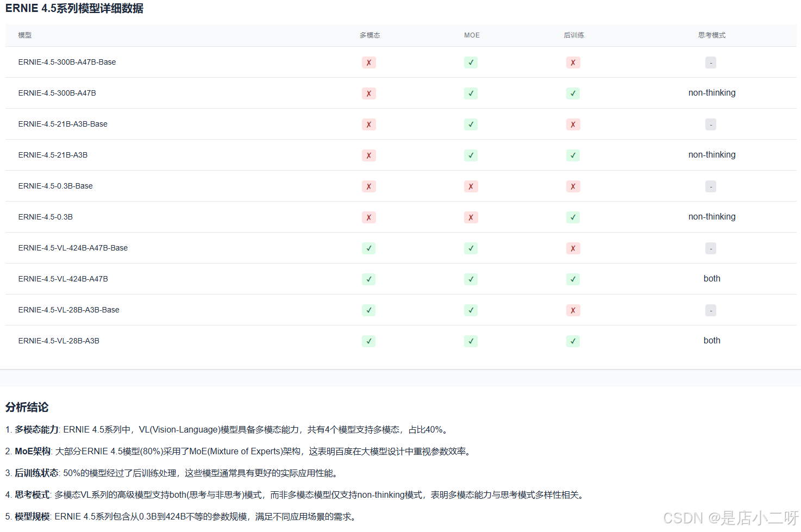Image resolution: width=801 pixels, height=532 pixels.
Task: Click the red MOE X for ERNIE-4.5-0.3B-Base
Action: click(471, 186)
